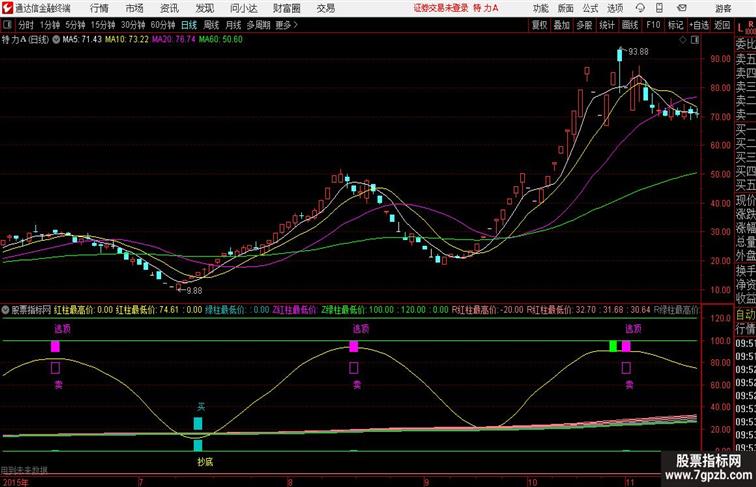Screen dimensions: 756x487
Task: Open the messages envelope icon
Action: [x=682, y=8]
